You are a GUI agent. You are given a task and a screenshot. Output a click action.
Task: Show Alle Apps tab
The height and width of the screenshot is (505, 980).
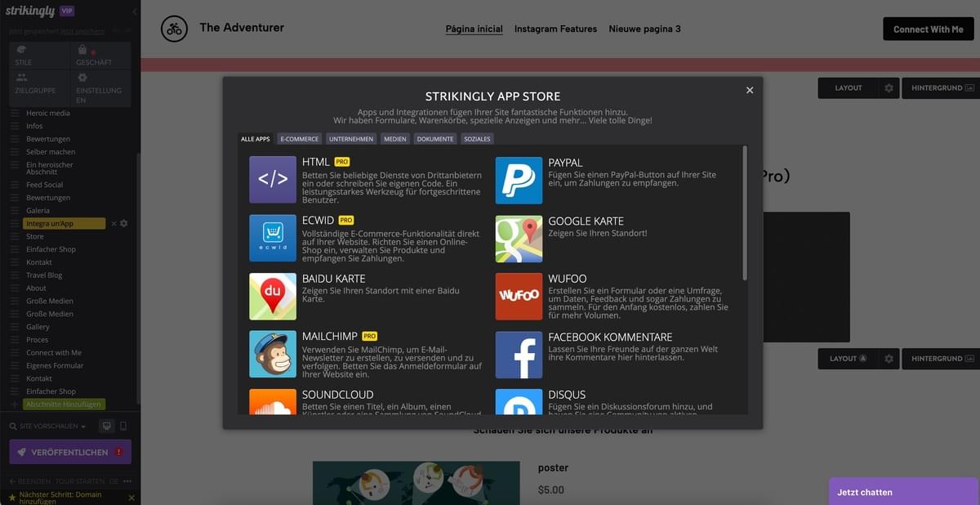coord(256,139)
